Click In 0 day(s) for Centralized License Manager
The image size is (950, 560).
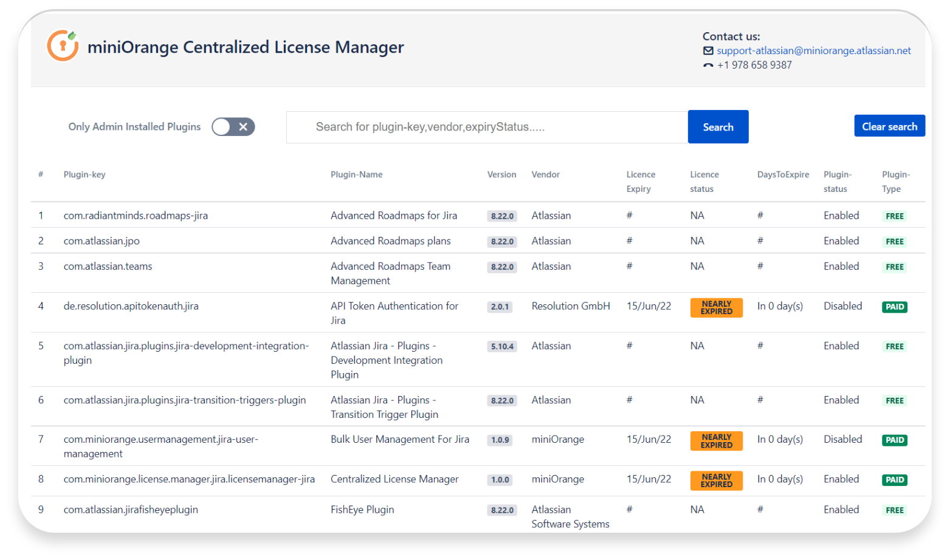780,479
